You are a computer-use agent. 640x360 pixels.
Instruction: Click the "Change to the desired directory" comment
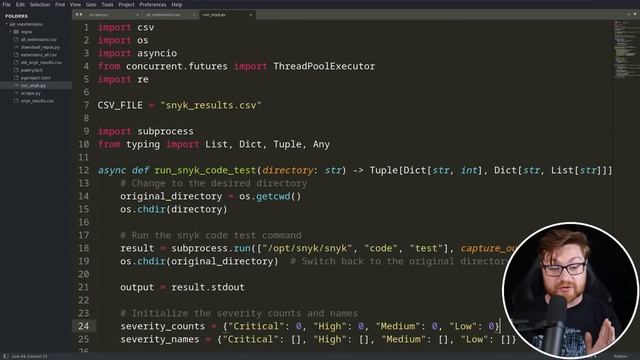click(213, 183)
